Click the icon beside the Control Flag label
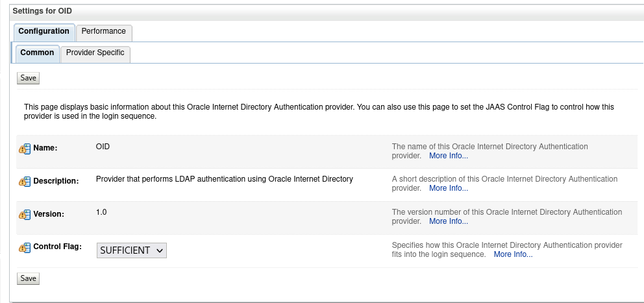 pos(24,248)
